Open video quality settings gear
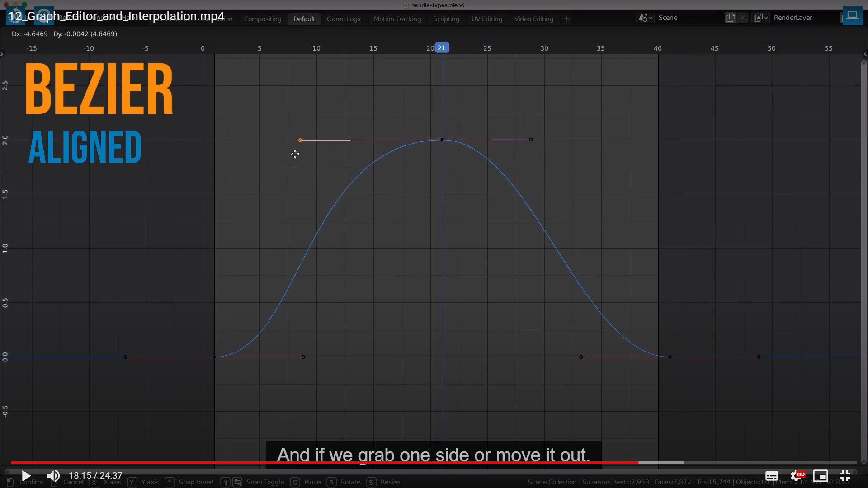868x488 pixels. click(797, 476)
